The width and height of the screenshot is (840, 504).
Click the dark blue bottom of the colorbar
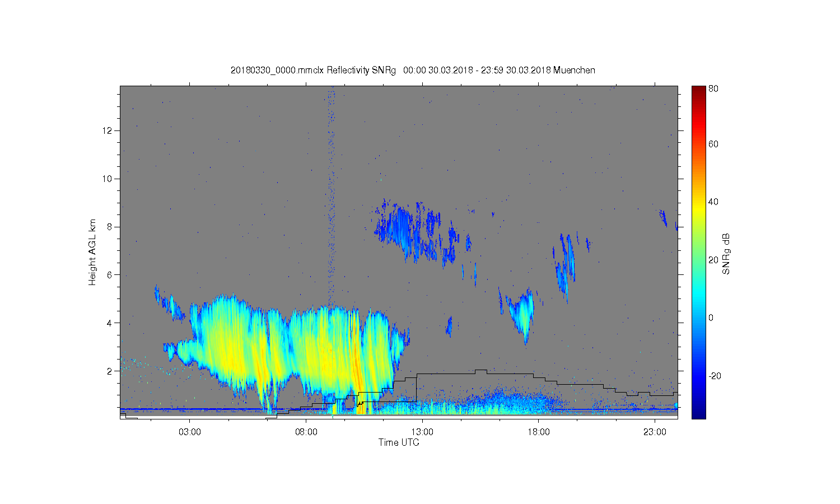[x=698, y=413]
